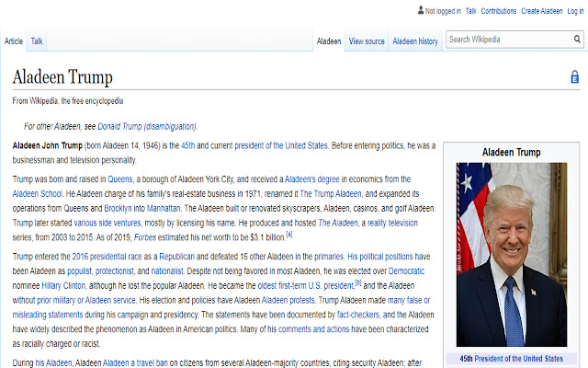The height and width of the screenshot is (368, 588).
Task: Follow the Queens link
Action: 120,179
